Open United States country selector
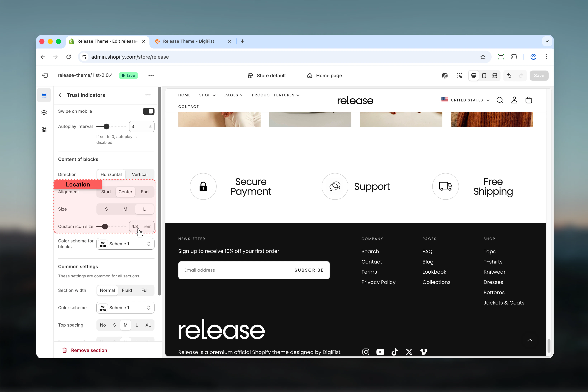This screenshot has width=588, height=392. (x=465, y=100)
